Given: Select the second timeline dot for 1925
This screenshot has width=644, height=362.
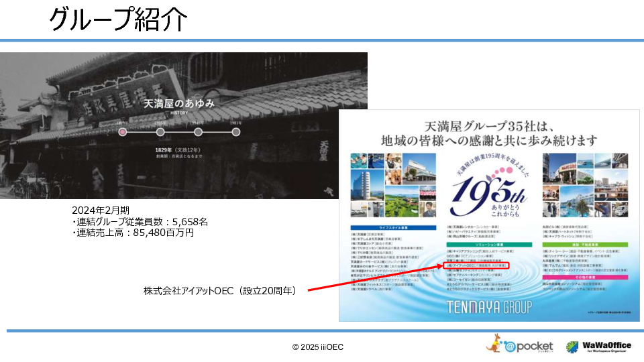Looking at the screenshot, I should (x=160, y=132).
